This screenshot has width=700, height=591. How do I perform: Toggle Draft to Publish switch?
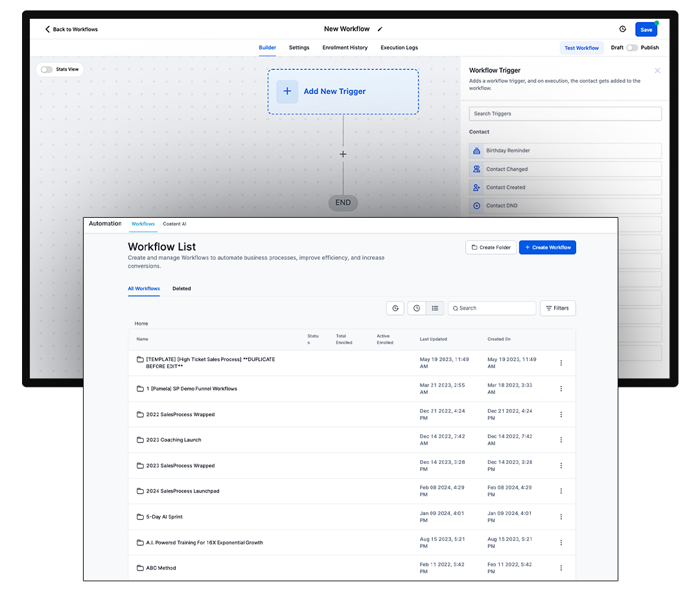632,48
